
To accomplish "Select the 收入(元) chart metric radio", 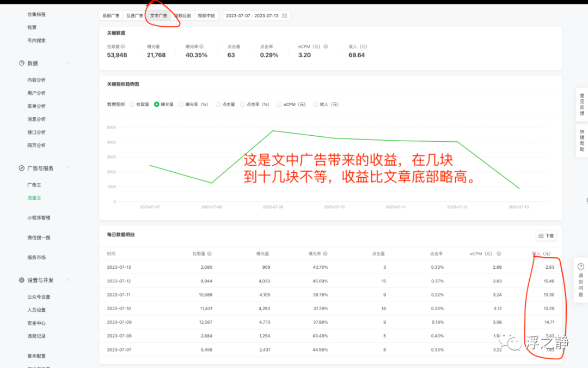I will click(316, 104).
